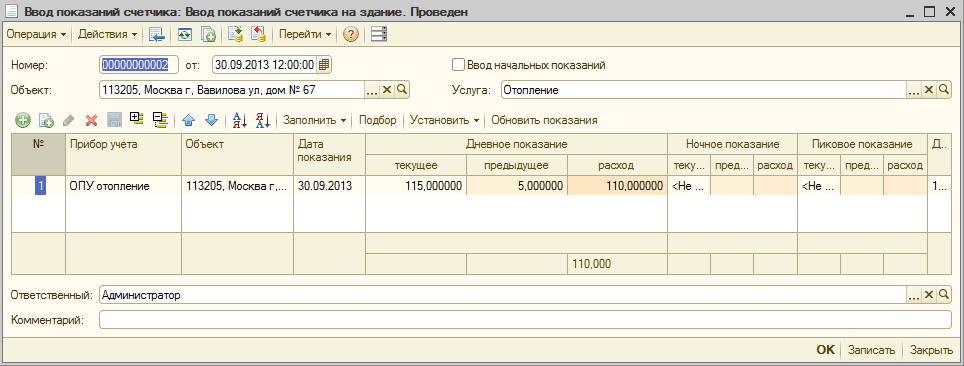This screenshot has width=964, height=366.
Task: Open Услуга value with magnifier icon
Action: [944, 90]
